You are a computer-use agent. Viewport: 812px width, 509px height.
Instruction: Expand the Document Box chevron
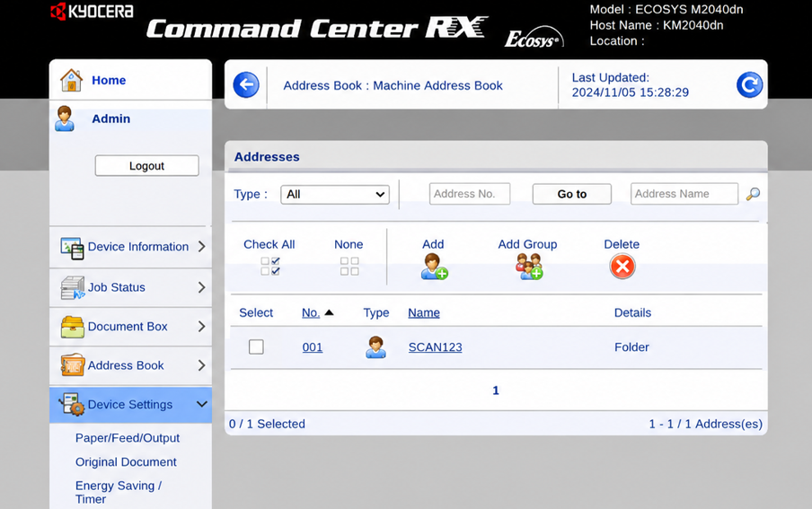(x=202, y=326)
